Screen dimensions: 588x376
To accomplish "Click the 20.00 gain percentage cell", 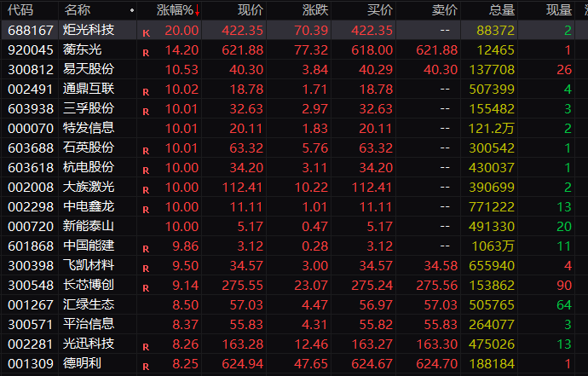I will [x=182, y=31].
